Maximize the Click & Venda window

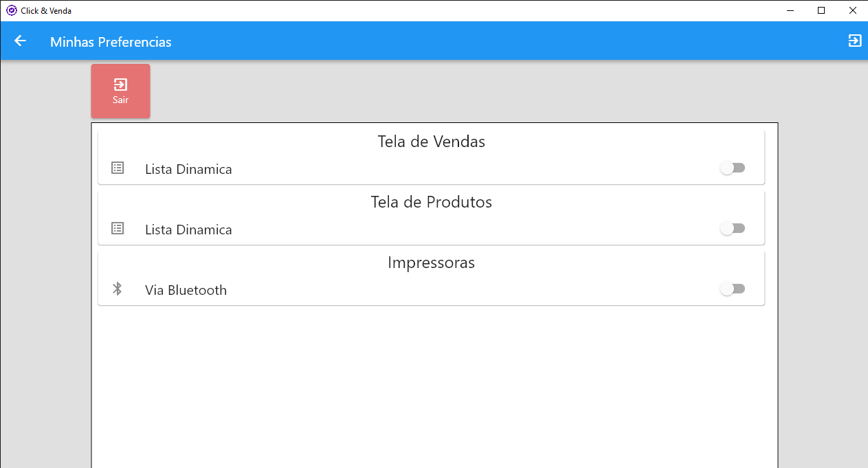tap(821, 10)
